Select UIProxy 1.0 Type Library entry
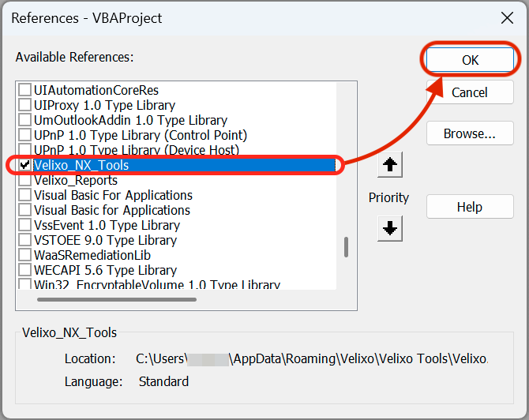The image size is (529, 420). tap(104, 105)
